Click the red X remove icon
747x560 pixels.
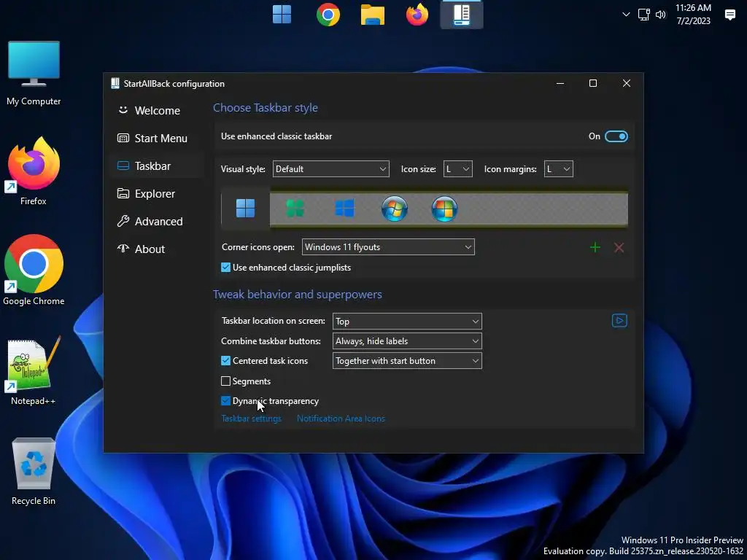(x=619, y=247)
